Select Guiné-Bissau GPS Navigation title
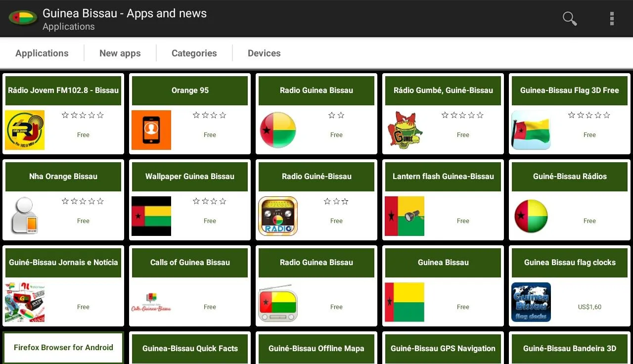This screenshot has width=633, height=364. [443, 349]
